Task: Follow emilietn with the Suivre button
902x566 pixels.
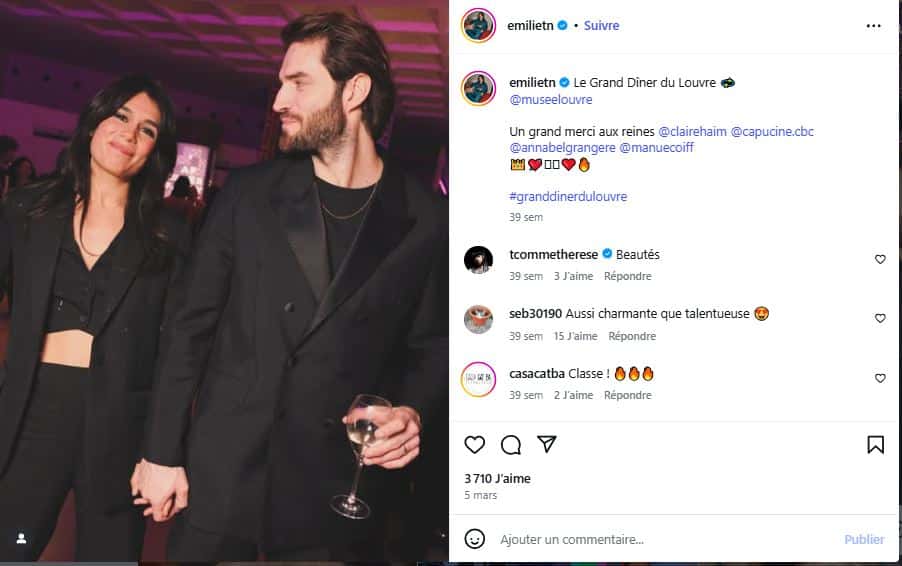Action: point(601,26)
